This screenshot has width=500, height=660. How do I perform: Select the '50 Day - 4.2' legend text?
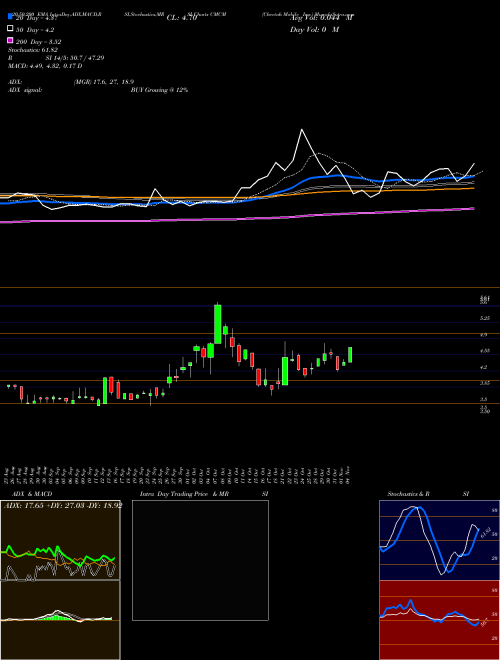[35, 30]
